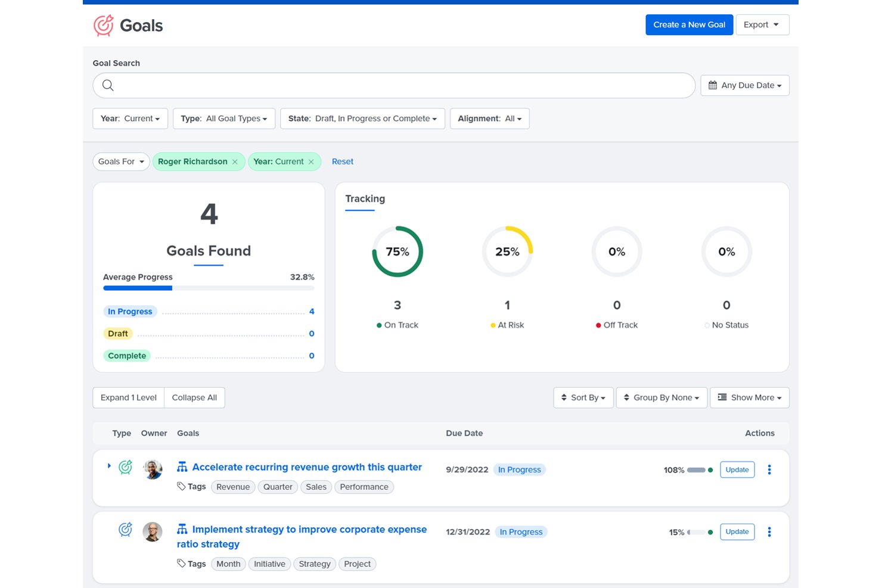This screenshot has width=882, height=588.
Task: Click the Strategy tag
Action: point(315,564)
